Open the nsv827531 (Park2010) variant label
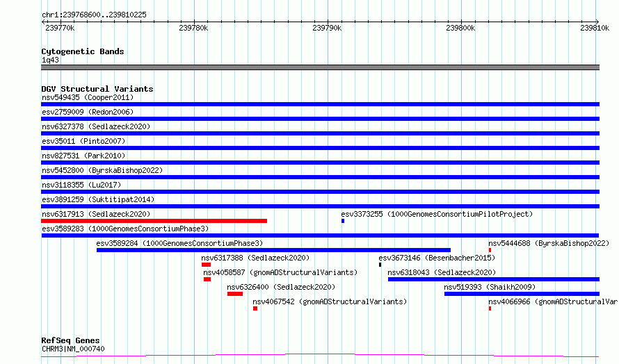619x364 pixels. 83,156
